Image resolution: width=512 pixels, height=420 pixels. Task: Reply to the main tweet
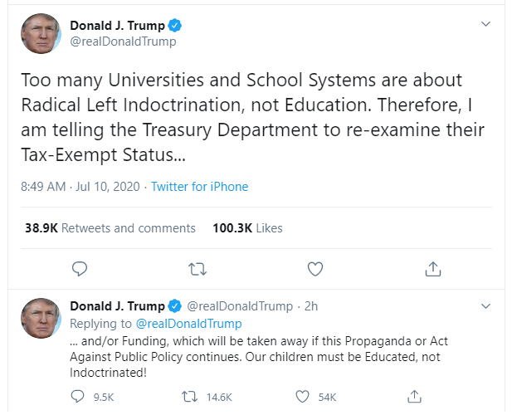pos(80,269)
